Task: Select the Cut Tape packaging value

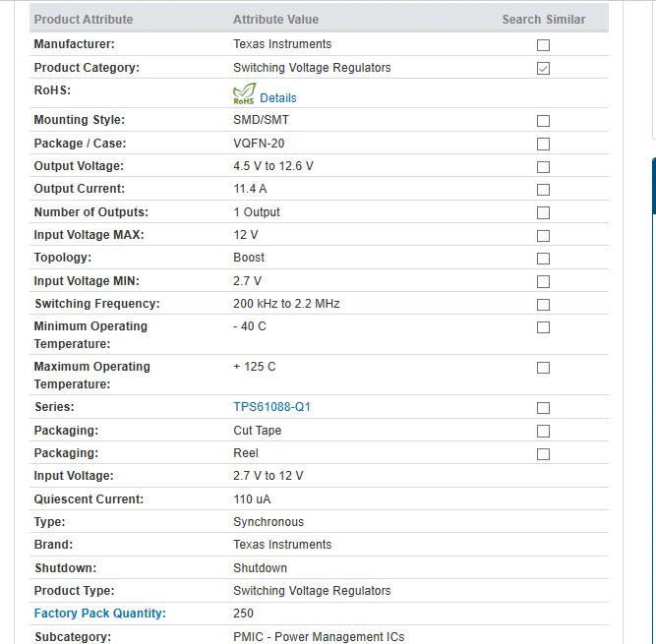Action: pyautogui.click(x=257, y=431)
